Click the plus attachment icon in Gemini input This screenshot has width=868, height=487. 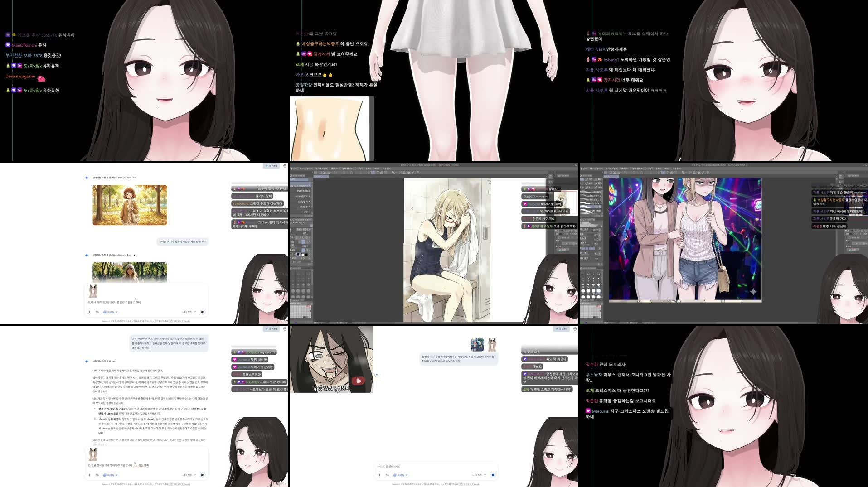point(89,312)
